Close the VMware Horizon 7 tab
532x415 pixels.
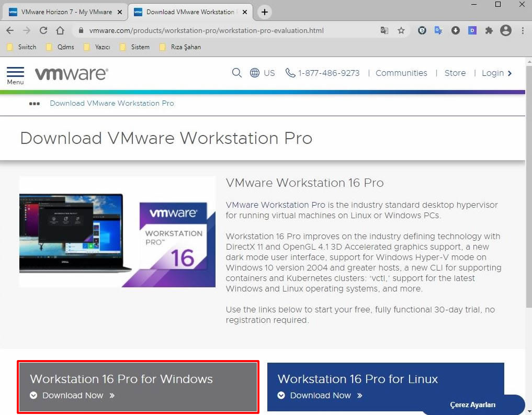point(119,12)
